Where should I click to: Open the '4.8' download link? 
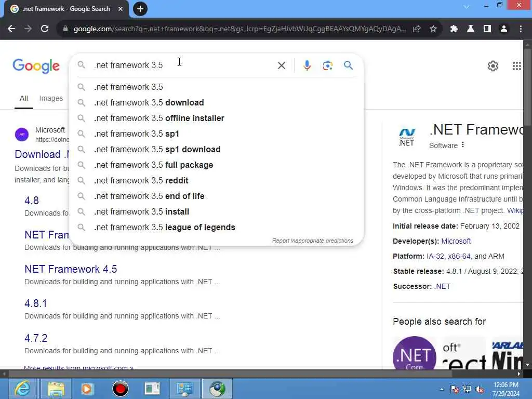(x=32, y=201)
